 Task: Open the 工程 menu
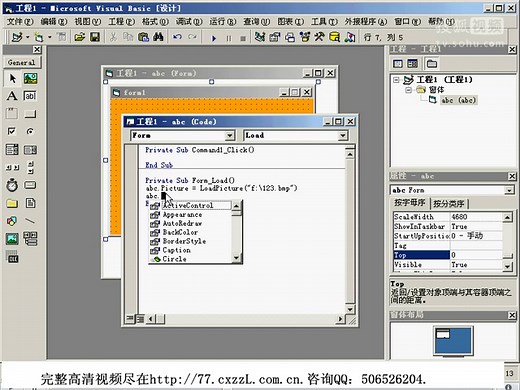(121, 22)
